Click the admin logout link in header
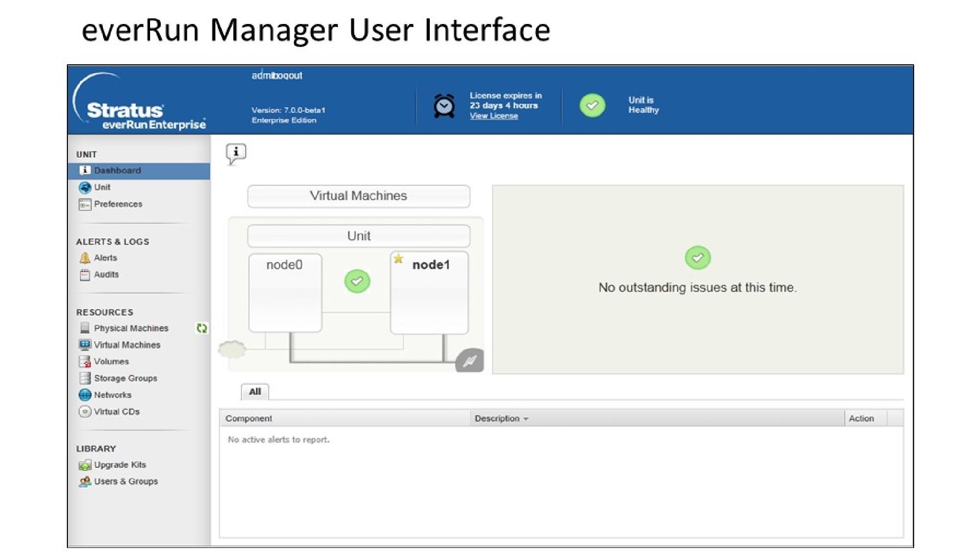Viewport: 980px width, 551px height. tap(277, 76)
